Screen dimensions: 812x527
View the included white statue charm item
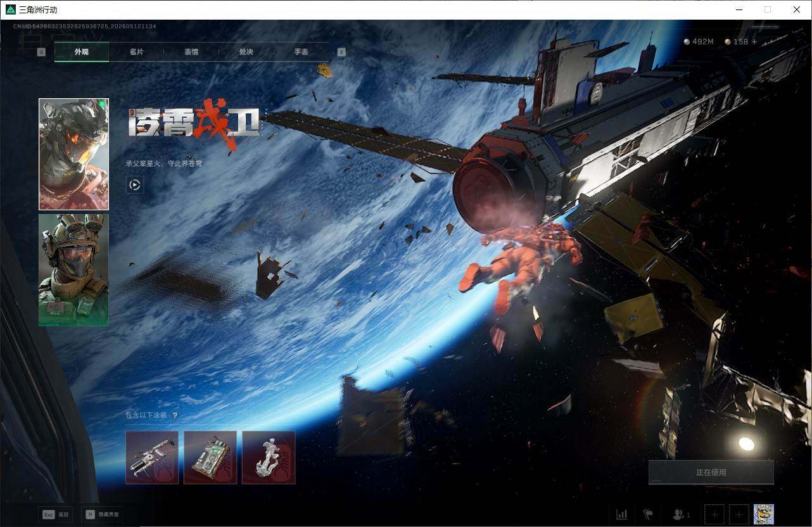tap(269, 457)
